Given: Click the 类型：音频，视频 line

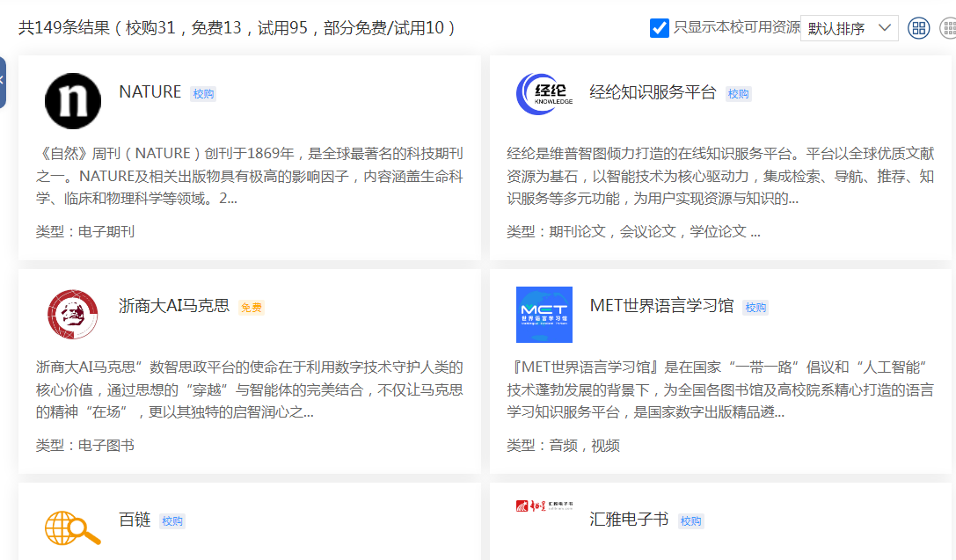Looking at the screenshot, I should (564, 446).
